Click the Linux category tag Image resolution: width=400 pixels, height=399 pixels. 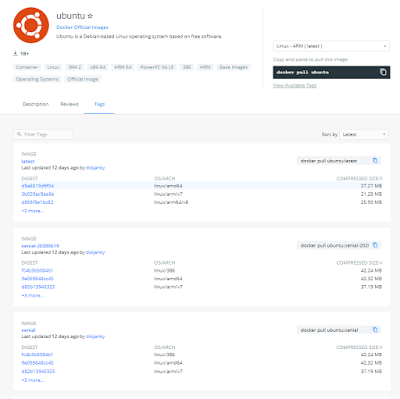tap(53, 67)
